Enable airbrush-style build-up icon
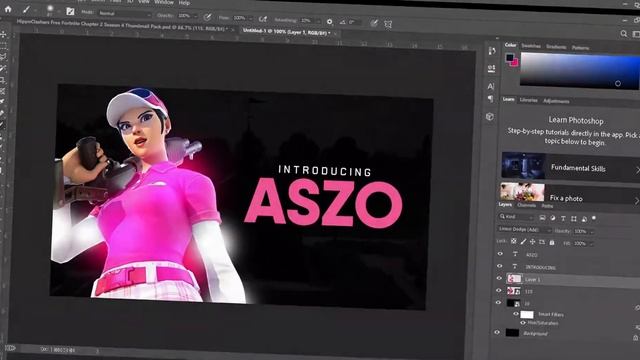 263,19
